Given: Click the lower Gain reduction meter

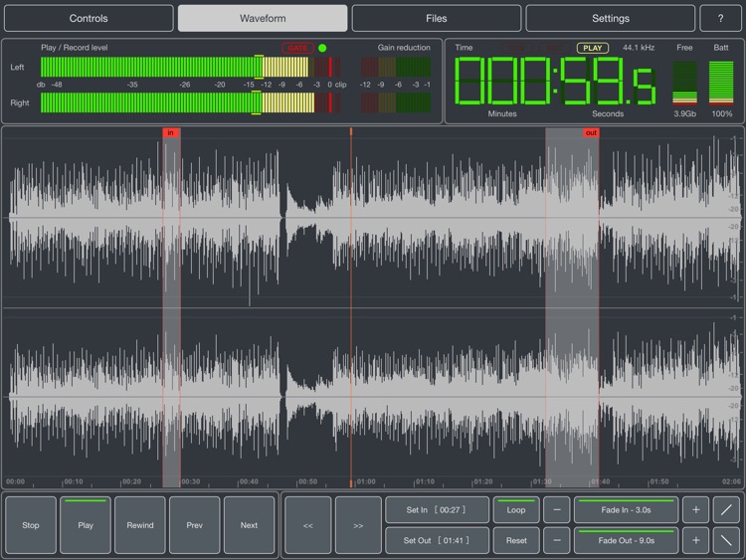Looking at the screenshot, I should pos(396,102).
